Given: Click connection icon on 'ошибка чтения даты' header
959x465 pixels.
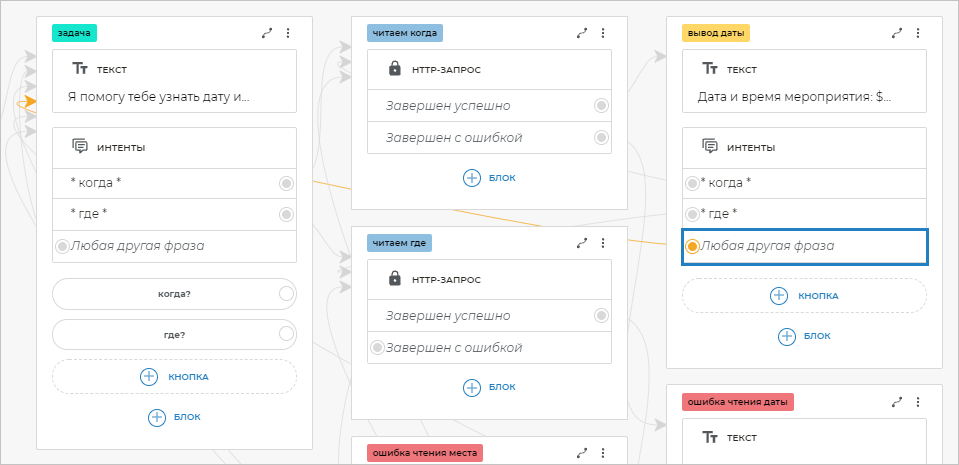Looking at the screenshot, I should [x=897, y=401].
